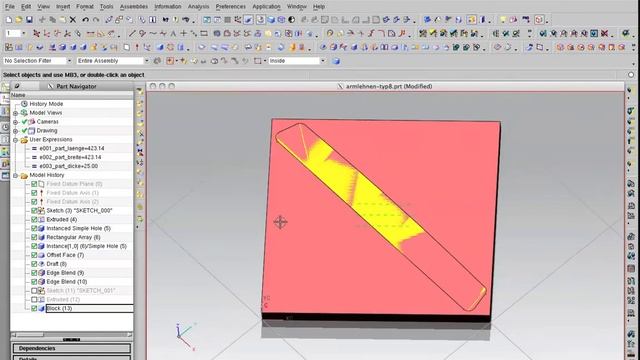
Task: Click the Block (13) name edit field
Action: [x=89, y=309]
